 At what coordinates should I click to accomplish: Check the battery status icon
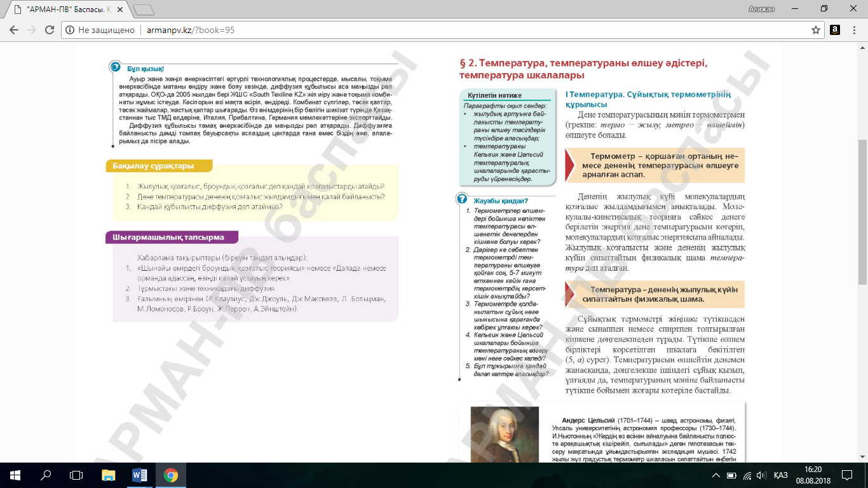tap(732, 475)
